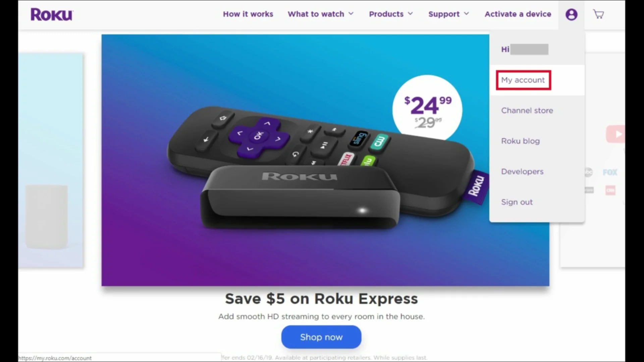The width and height of the screenshot is (644, 362).
Task: Select My account from dropdown menu
Action: (523, 80)
